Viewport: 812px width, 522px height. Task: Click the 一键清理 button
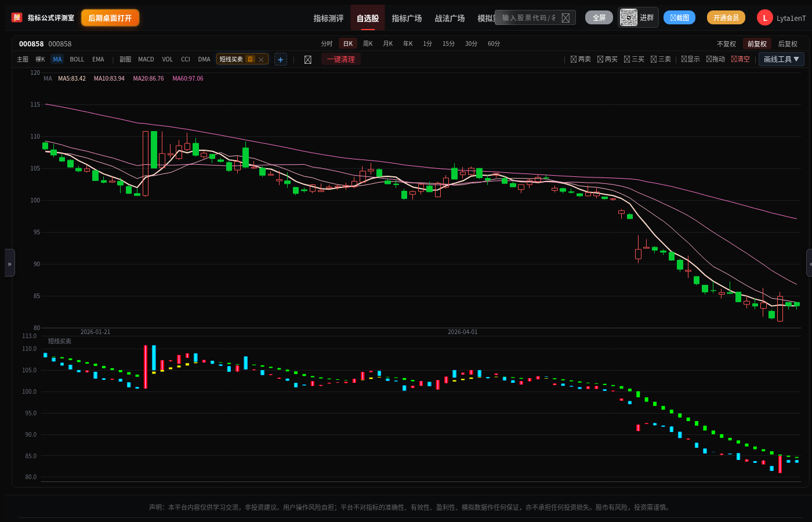coord(340,59)
